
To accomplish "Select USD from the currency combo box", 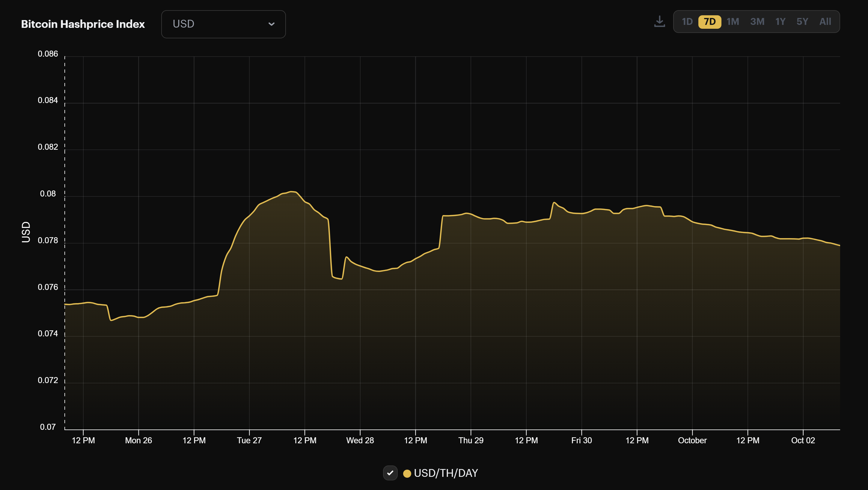I will pyautogui.click(x=223, y=24).
